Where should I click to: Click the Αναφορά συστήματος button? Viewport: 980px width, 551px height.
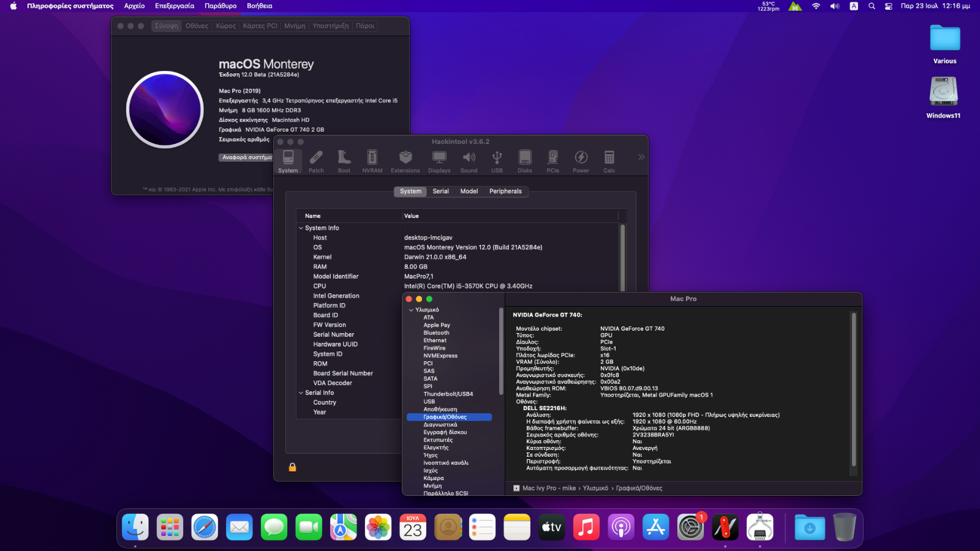247,157
